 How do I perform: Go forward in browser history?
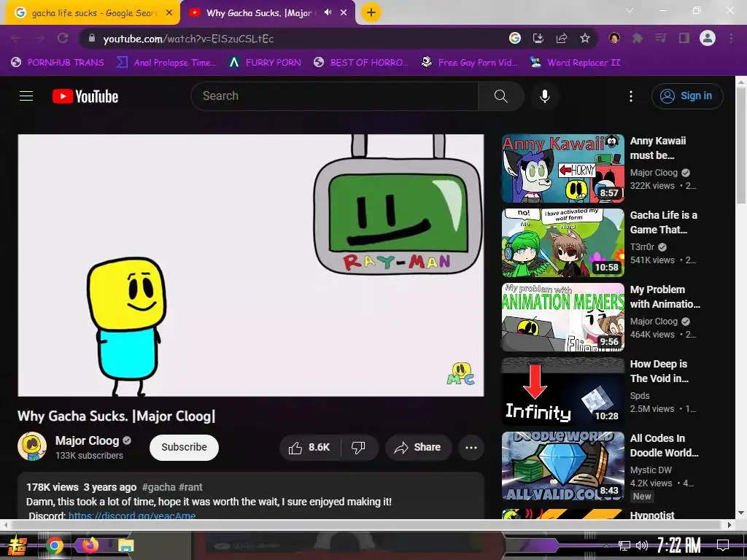pyautogui.click(x=39, y=39)
